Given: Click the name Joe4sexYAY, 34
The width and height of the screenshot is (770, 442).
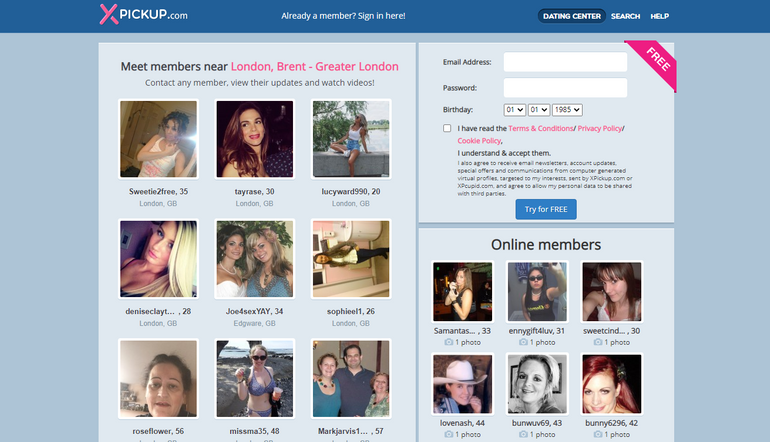Looking at the screenshot, I should click(254, 311).
